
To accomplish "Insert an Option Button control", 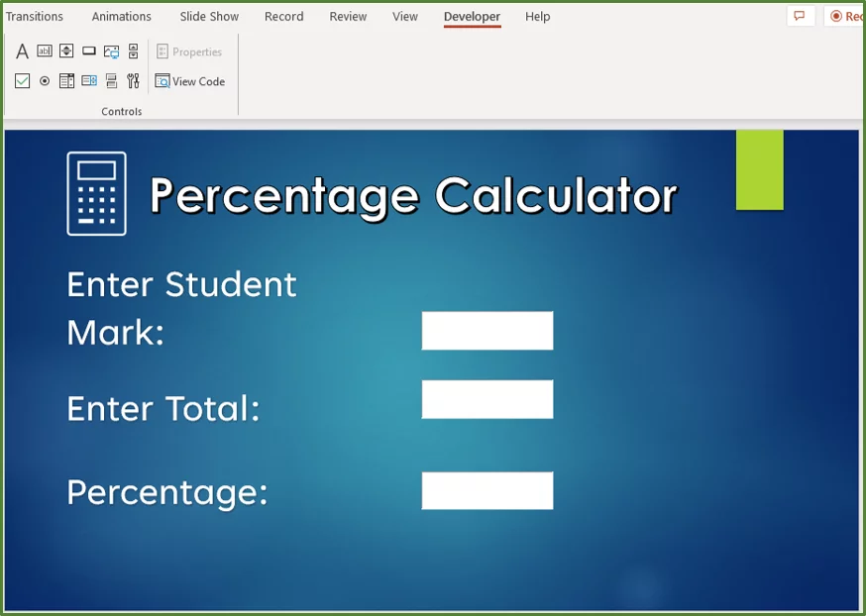I will pyautogui.click(x=44, y=81).
